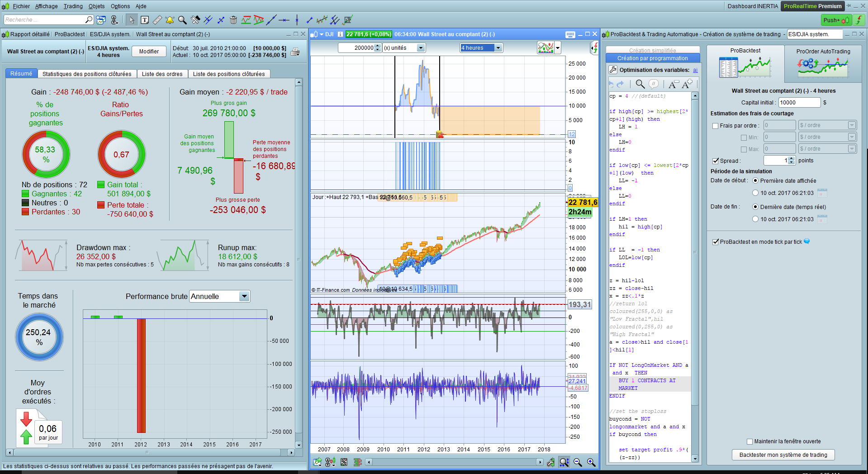Switch to Liste des ordres tab
Screen dimensions: 868x474
tap(162, 74)
